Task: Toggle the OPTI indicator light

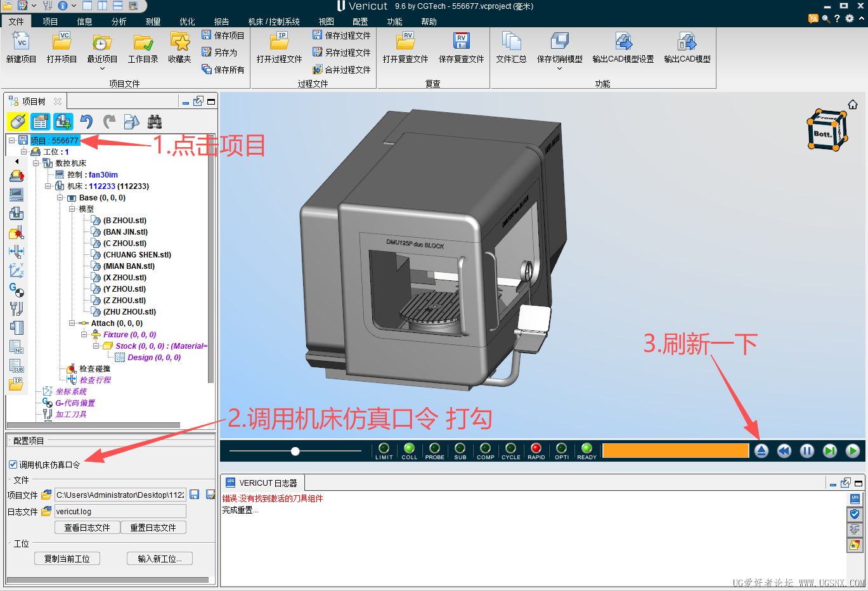Action: (561, 448)
